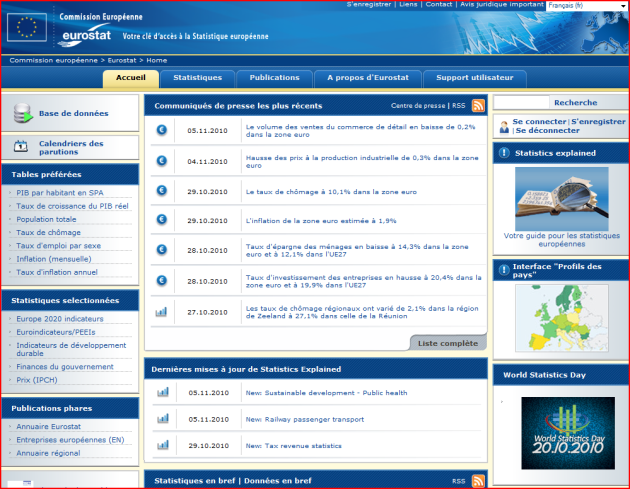630x489 pixels.
Task: Click euro icon beside taux d'investissement release
Action: click(x=162, y=280)
